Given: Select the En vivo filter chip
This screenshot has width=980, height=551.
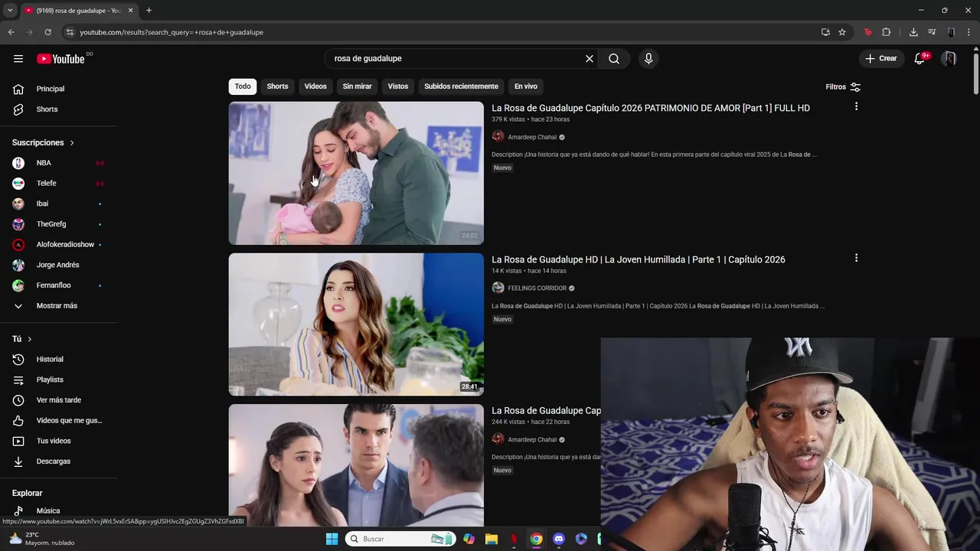Looking at the screenshot, I should pos(526,86).
